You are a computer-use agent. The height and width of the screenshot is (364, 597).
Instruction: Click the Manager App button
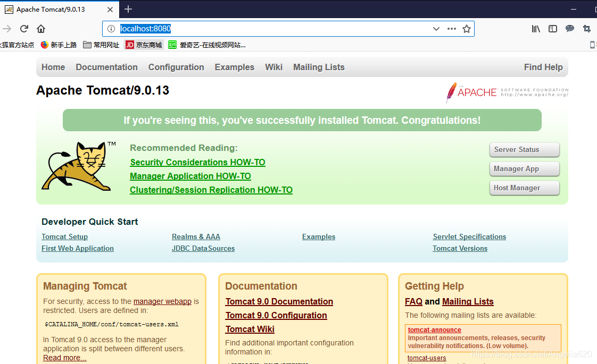click(524, 168)
